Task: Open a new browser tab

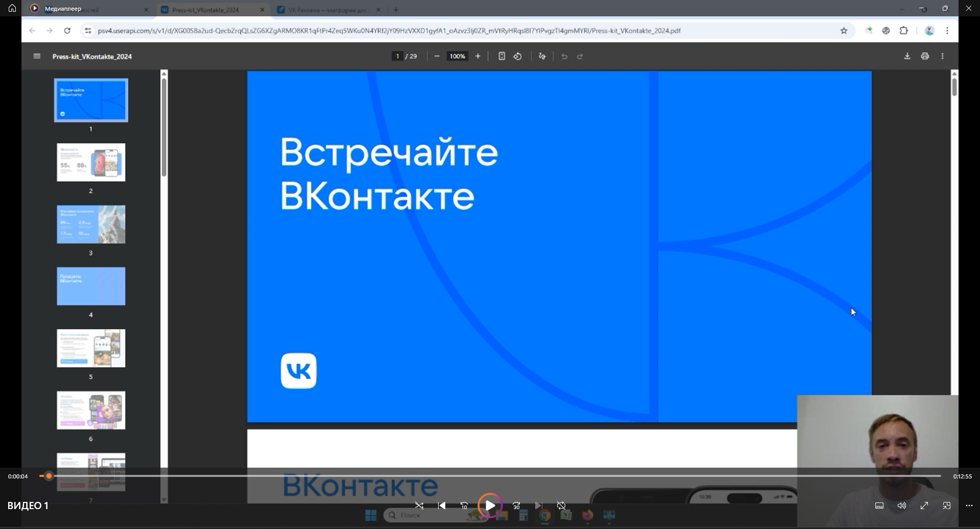Action: click(396, 10)
